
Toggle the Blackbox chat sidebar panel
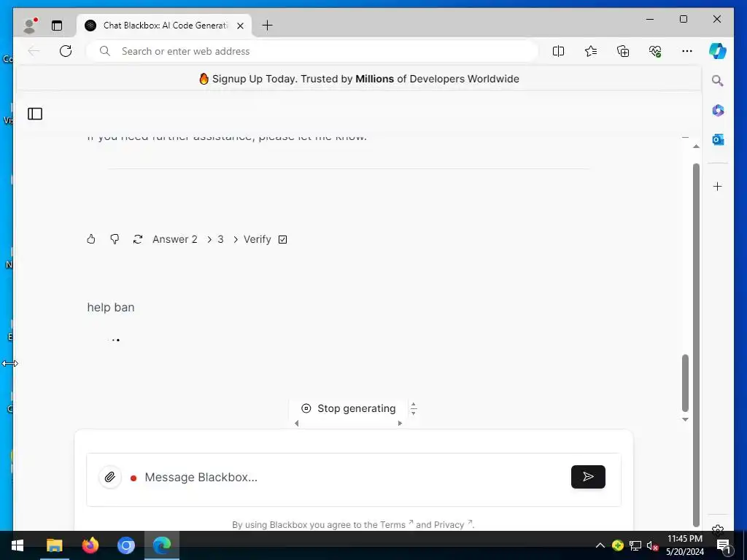(x=35, y=114)
